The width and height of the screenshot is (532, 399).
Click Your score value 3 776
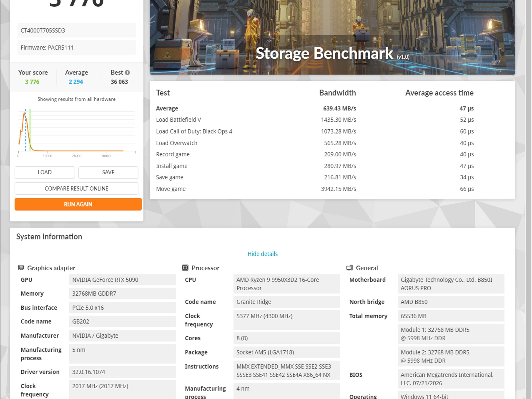tap(32, 82)
